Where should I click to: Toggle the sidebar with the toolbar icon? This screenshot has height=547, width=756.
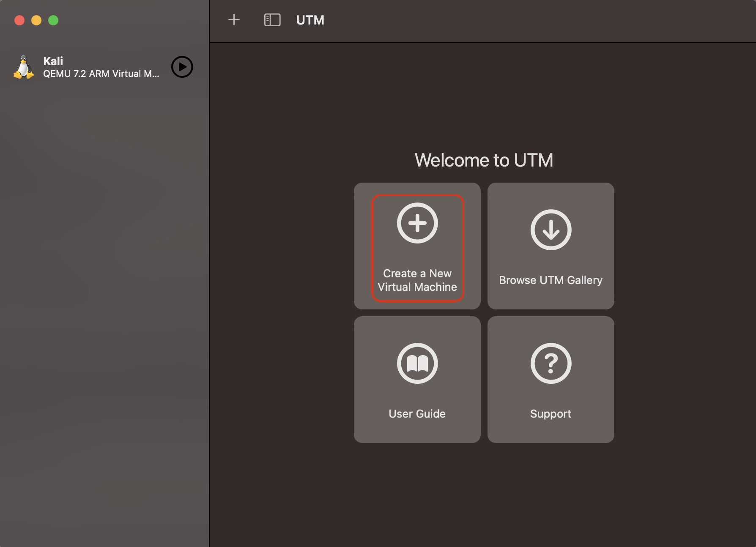pos(272,20)
